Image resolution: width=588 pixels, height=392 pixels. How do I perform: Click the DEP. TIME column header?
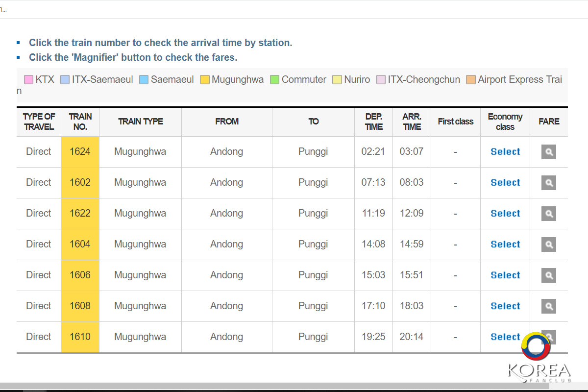click(x=373, y=122)
